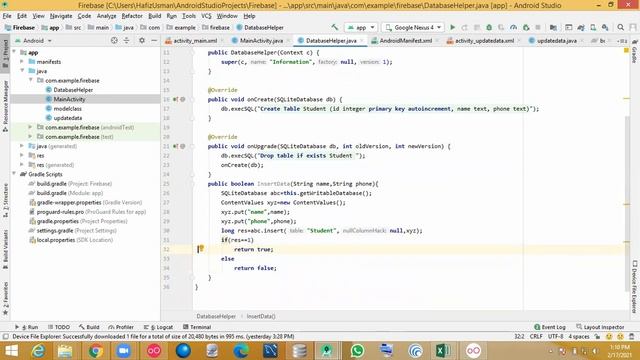Viewport: 640px width, 360px height.
Task: Click the Debug app bug icon
Action: coord(489,27)
